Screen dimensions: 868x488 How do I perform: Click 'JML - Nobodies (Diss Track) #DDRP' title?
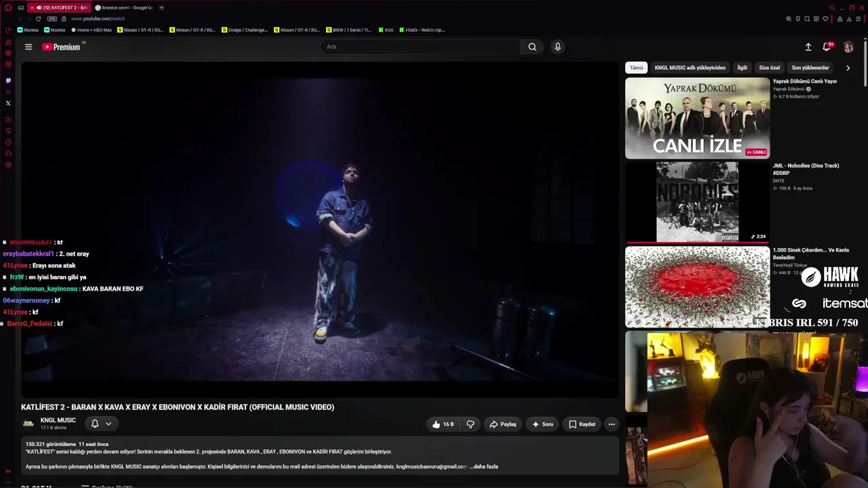click(806, 169)
